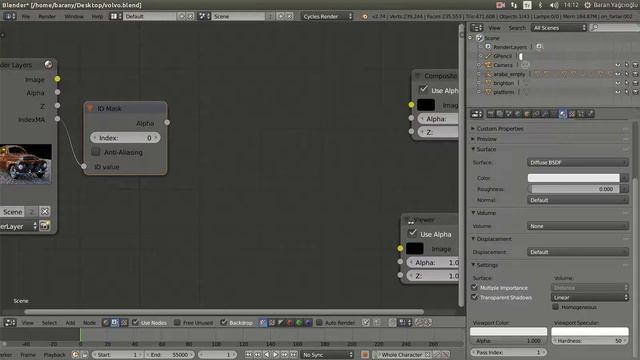Click the volume icon in system tray
The image size is (640, 360).
(x=554, y=5)
